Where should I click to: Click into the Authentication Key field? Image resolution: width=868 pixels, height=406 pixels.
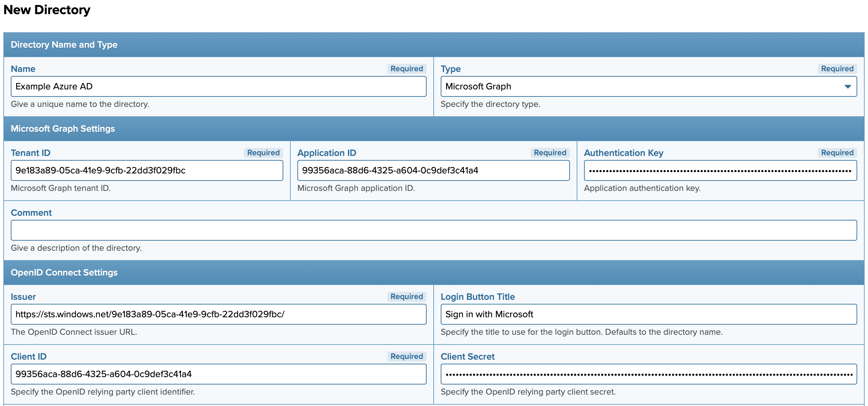[x=720, y=170]
